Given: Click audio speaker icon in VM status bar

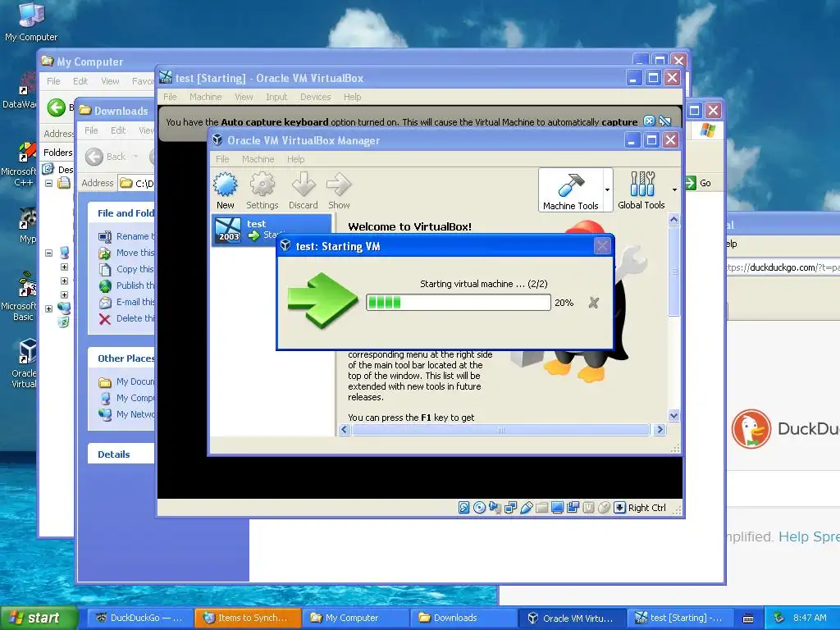Looking at the screenshot, I should coord(495,507).
